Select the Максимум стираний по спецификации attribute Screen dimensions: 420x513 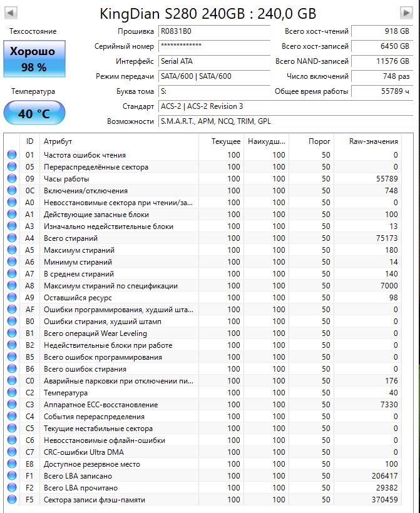tap(111, 286)
